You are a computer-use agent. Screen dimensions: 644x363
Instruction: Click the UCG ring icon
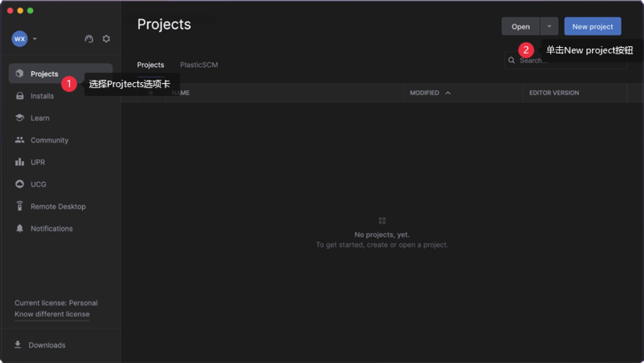20,184
